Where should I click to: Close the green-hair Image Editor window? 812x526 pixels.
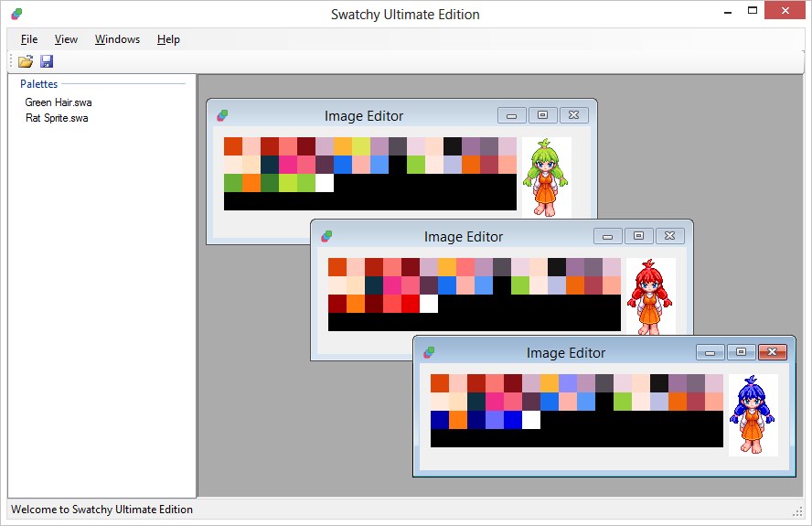coord(573,115)
